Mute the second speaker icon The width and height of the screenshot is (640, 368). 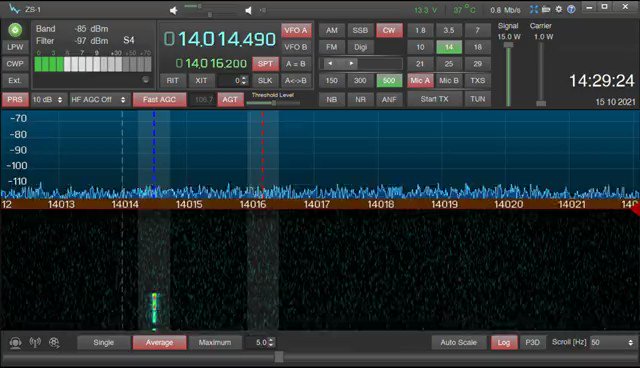[x=248, y=11]
